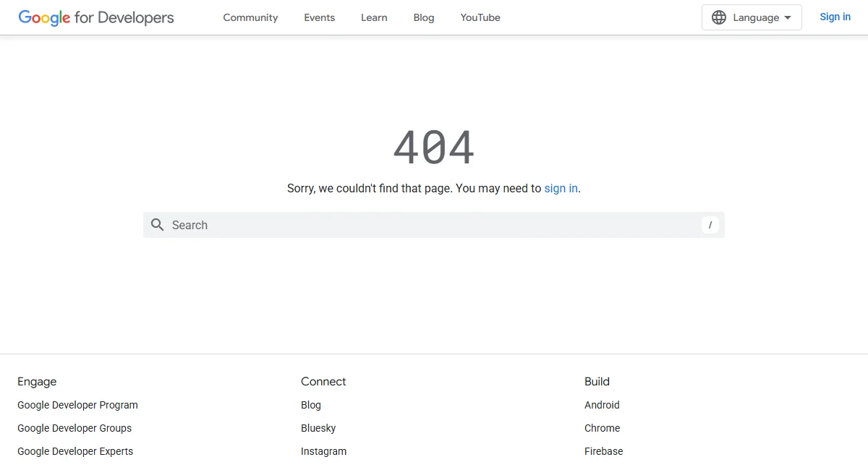The height and width of the screenshot is (470, 868).
Task: Click the Engage footer heading
Action: 37,382
